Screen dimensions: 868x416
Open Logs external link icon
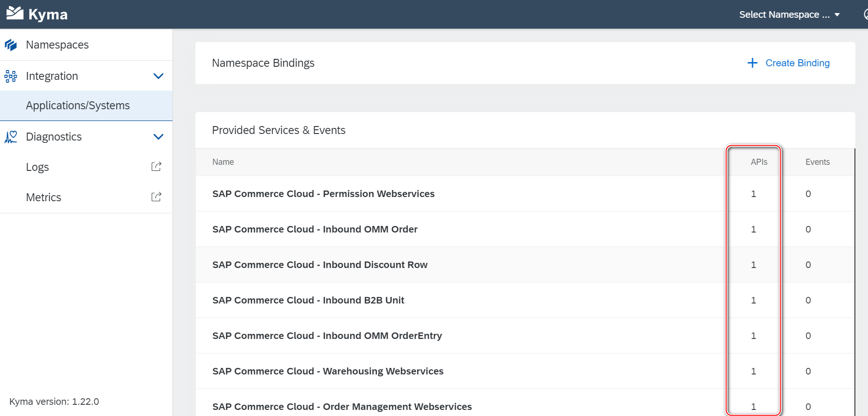157,167
